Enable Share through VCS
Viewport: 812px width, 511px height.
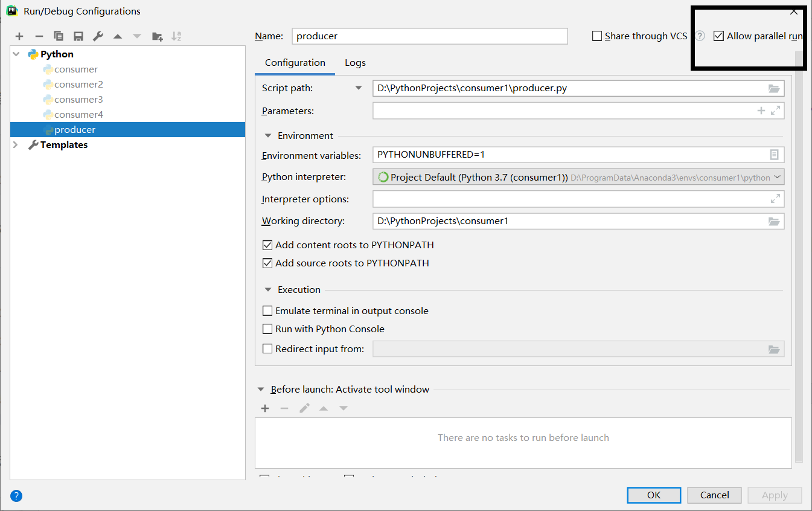pyautogui.click(x=597, y=36)
